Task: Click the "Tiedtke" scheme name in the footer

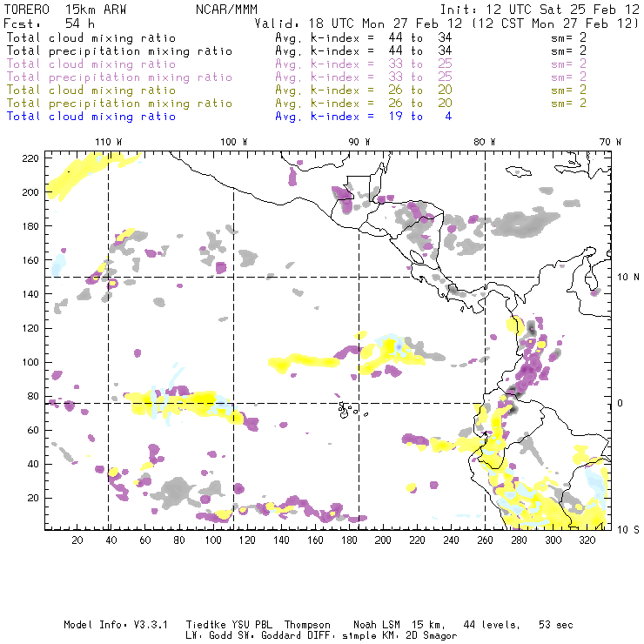Action: [206, 625]
